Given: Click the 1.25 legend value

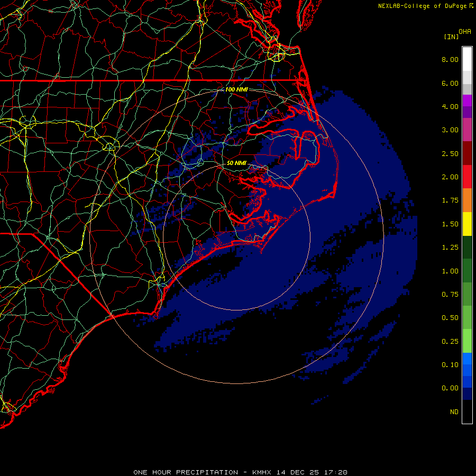Looking at the screenshot, I should (x=450, y=248).
